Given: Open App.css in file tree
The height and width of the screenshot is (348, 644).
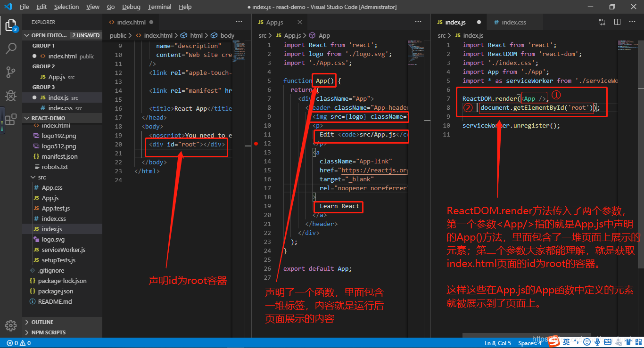Looking at the screenshot, I should click(62, 187).
